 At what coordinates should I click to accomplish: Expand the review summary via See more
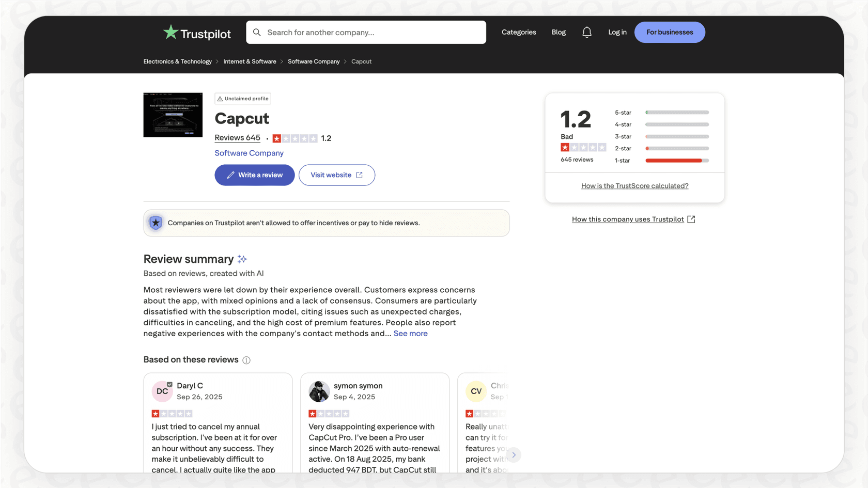pyautogui.click(x=410, y=333)
